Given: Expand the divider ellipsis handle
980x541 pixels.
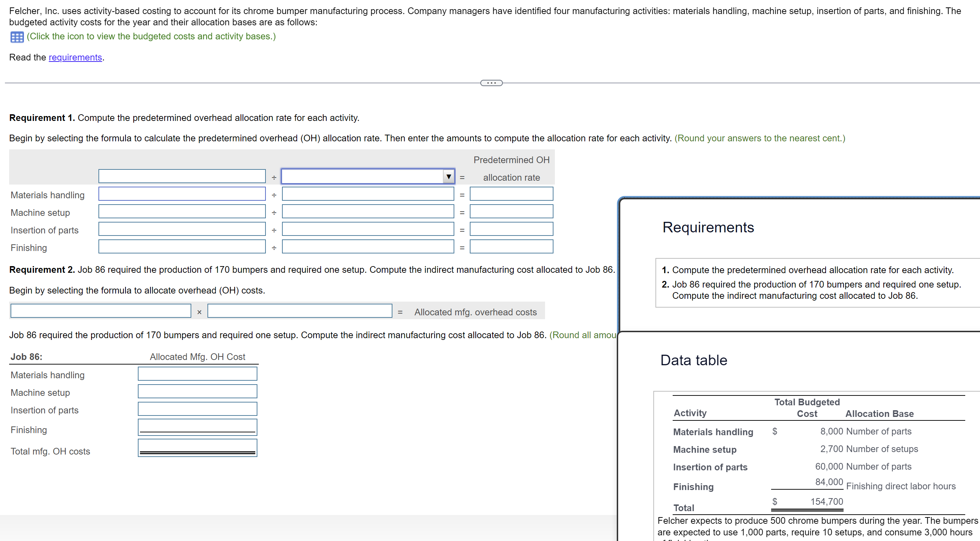Looking at the screenshot, I should click(491, 83).
